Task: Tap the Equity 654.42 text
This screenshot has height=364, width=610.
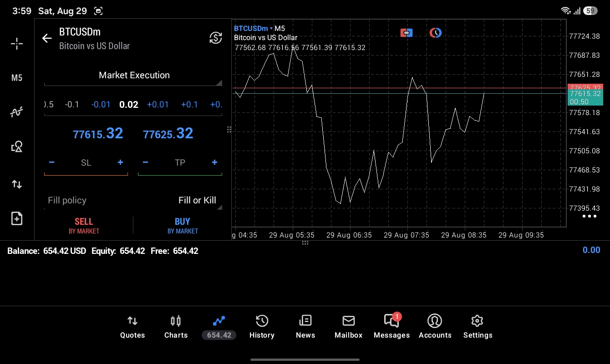Action: [118, 251]
